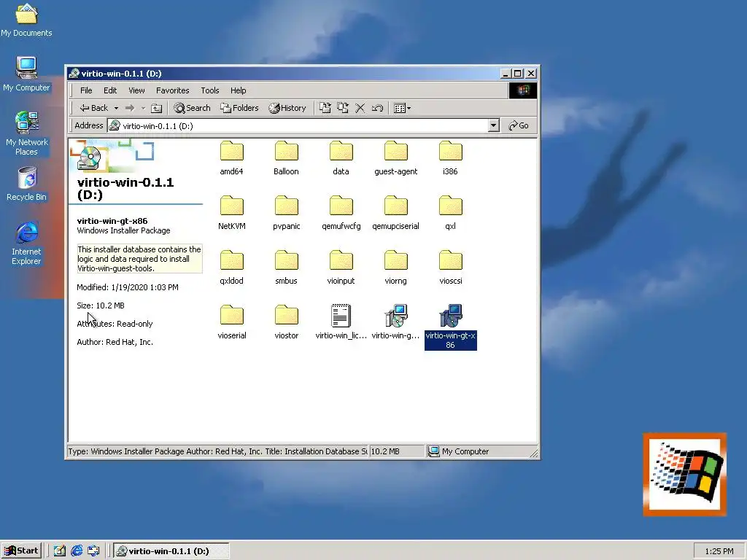Screen dimensions: 747x560
Task: Select the data folder
Action: [341, 158]
